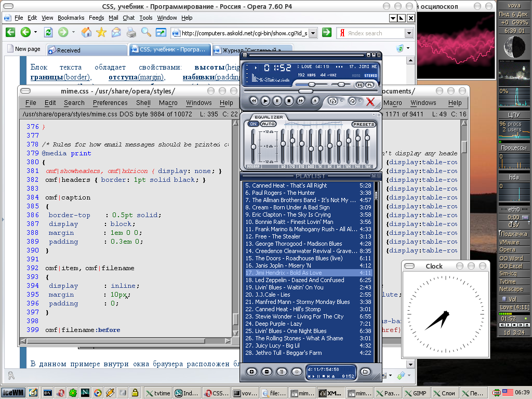Toggle XMMS repeat button
Image resolution: width=532 pixels, height=399 pixels.
click(352, 101)
